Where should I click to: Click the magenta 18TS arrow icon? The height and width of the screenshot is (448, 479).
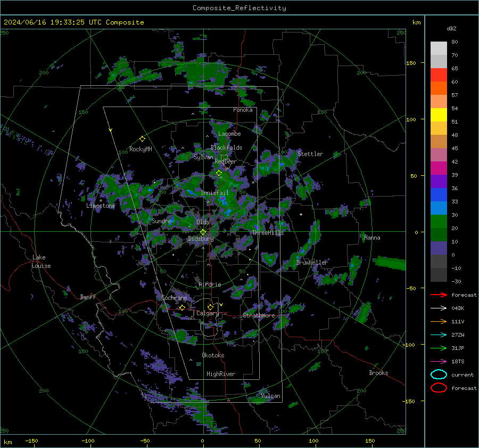[x=439, y=362]
